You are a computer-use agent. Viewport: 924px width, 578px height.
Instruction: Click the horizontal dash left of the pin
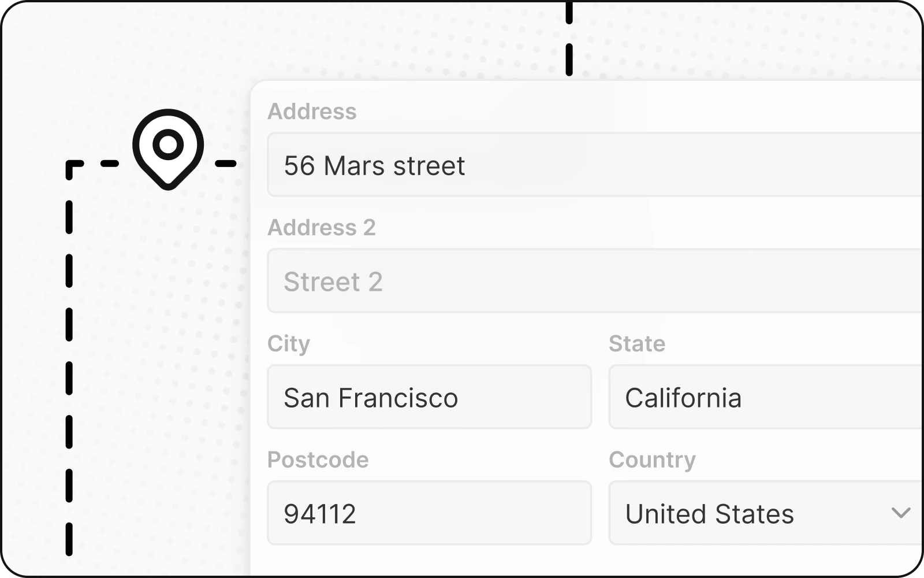(110, 164)
